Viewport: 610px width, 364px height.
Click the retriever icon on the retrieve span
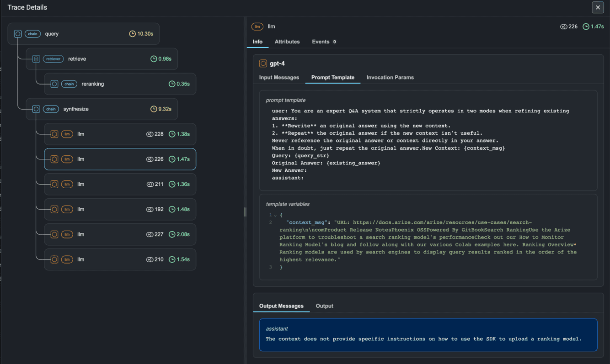click(x=37, y=58)
